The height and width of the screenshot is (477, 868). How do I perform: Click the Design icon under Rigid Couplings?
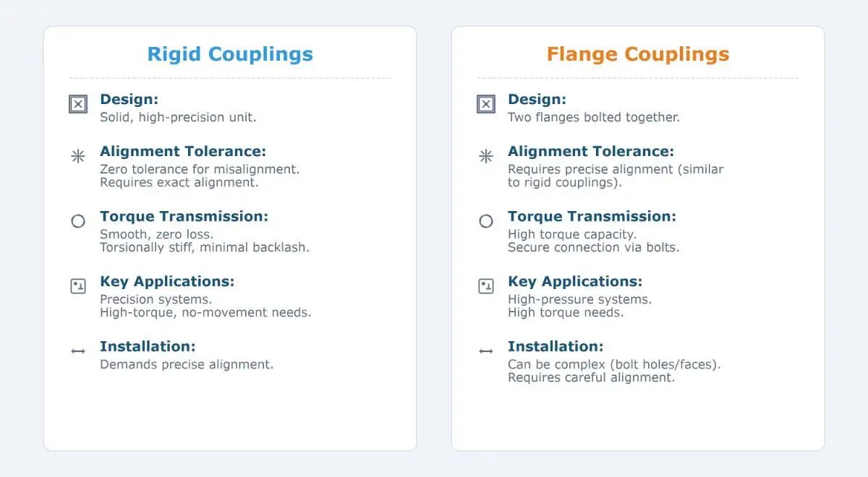78,104
